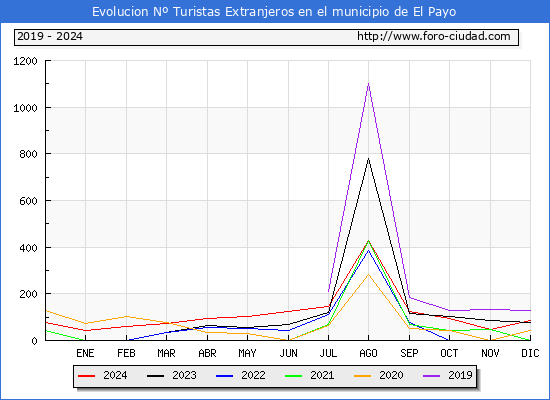550x400 pixels.
Task: Click the ENE month axis label
Action: coord(85,353)
